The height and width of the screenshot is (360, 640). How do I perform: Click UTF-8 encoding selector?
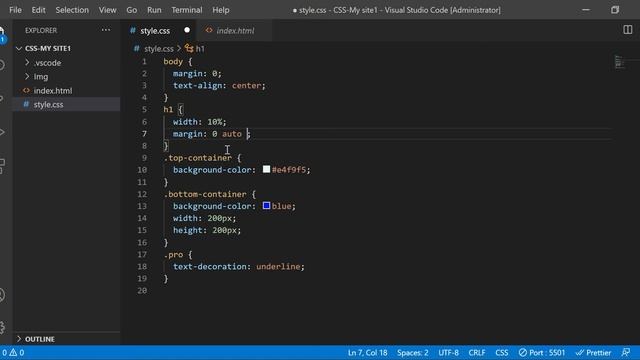(449, 352)
